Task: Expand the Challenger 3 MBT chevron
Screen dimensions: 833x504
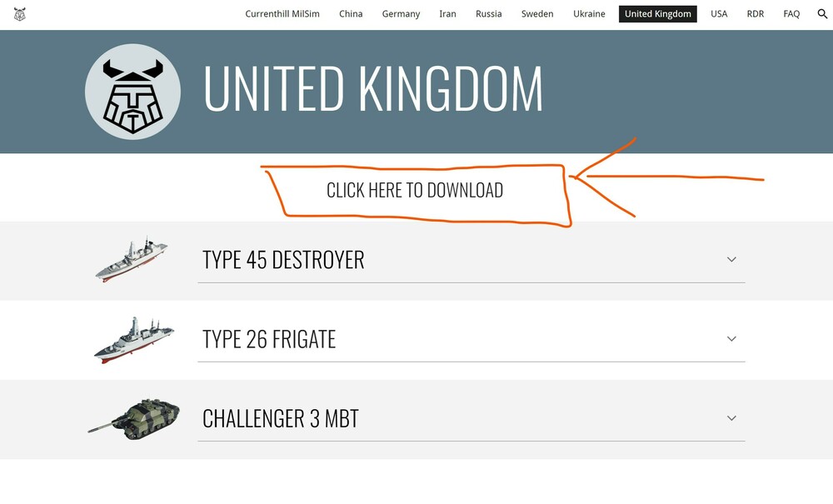Action: coord(731,418)
